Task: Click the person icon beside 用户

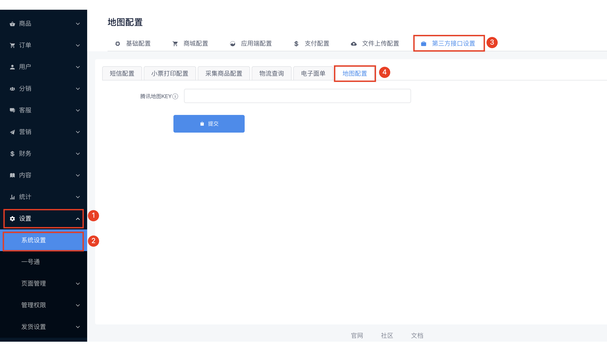Action: (x=12, y=67)
